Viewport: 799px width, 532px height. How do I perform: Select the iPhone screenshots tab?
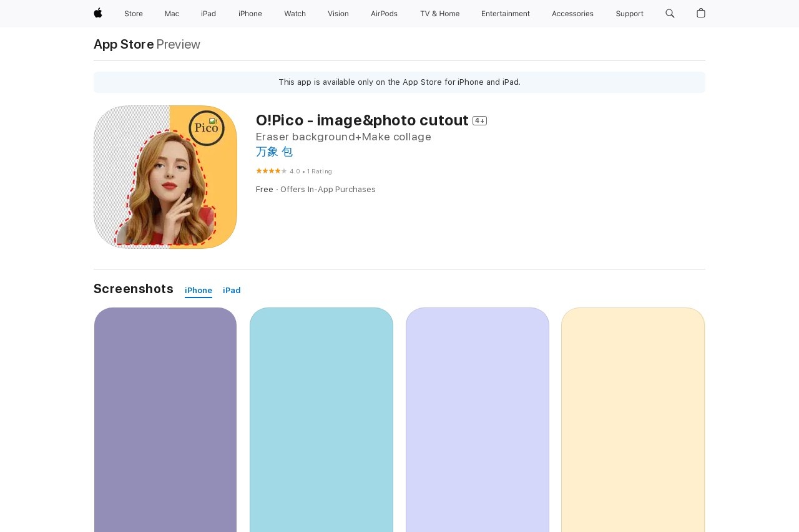pyautogui.click(x=199, y=291)
